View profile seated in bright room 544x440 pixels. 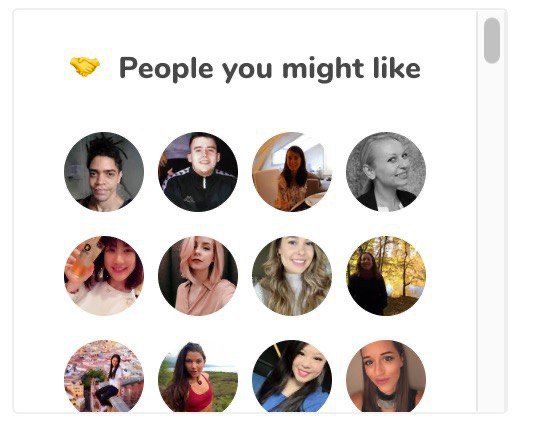pyautogui.click(x=292, y=172)
